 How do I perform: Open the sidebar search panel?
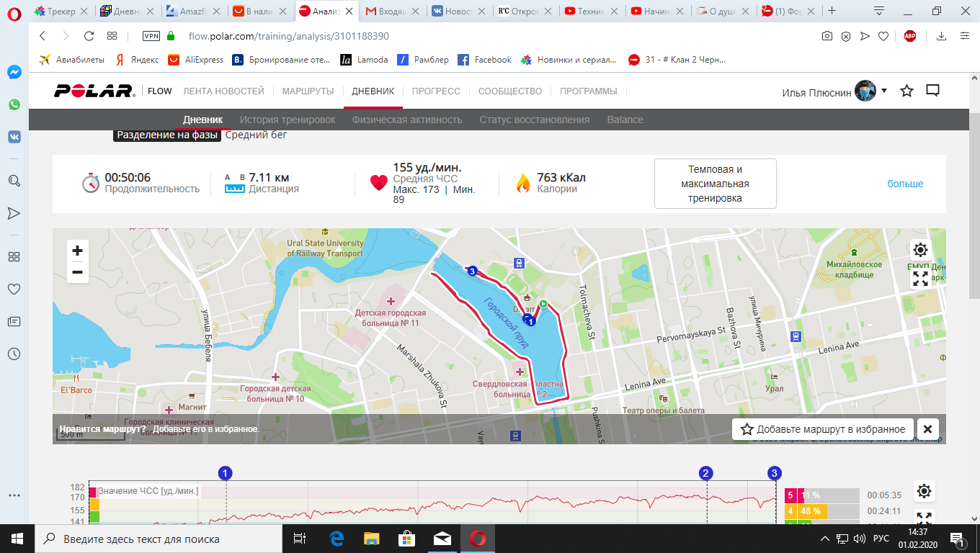[x=14, y=181]
